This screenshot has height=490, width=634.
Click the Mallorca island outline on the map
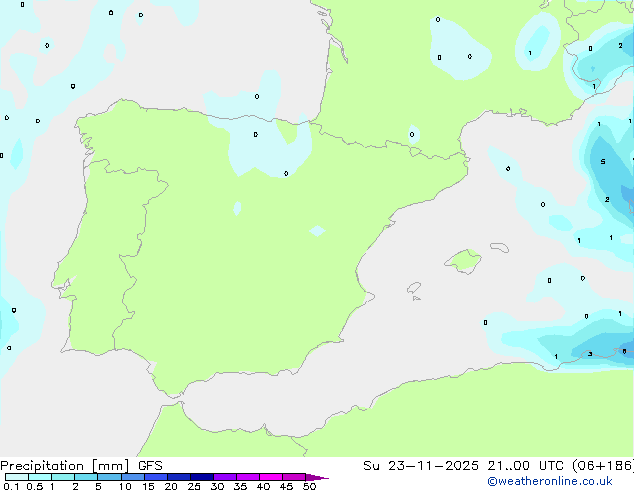click(463, 261)
